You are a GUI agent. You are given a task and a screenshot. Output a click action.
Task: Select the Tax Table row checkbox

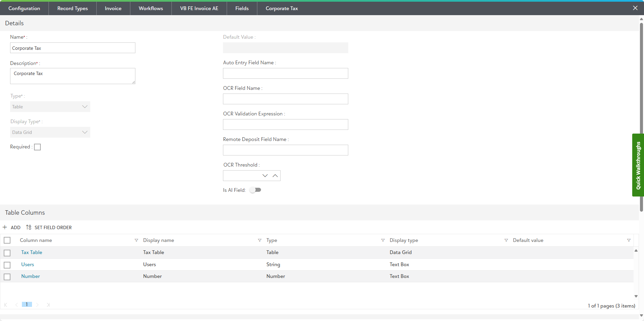[7, 253]
